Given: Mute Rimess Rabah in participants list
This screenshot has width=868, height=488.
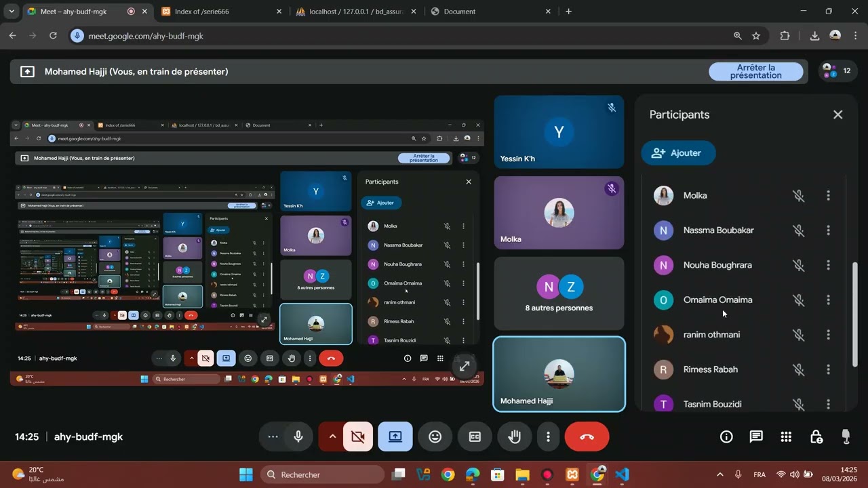Looking at the screenshot, I should tap(799, 369).
